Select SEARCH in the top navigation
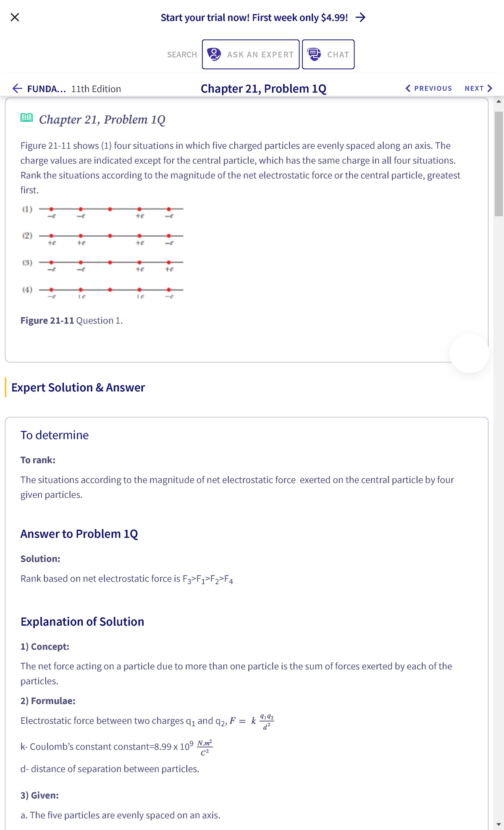The image size is (504, 830). pyautogui.click(x=181, y=54)
